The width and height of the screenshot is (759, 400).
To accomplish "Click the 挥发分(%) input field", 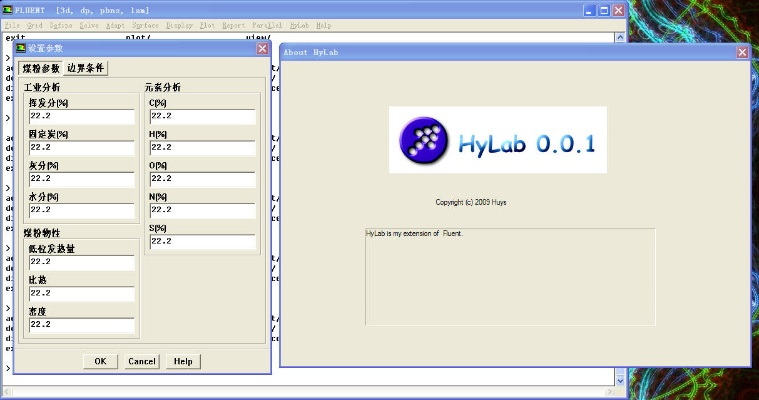I will coord(80,116).
